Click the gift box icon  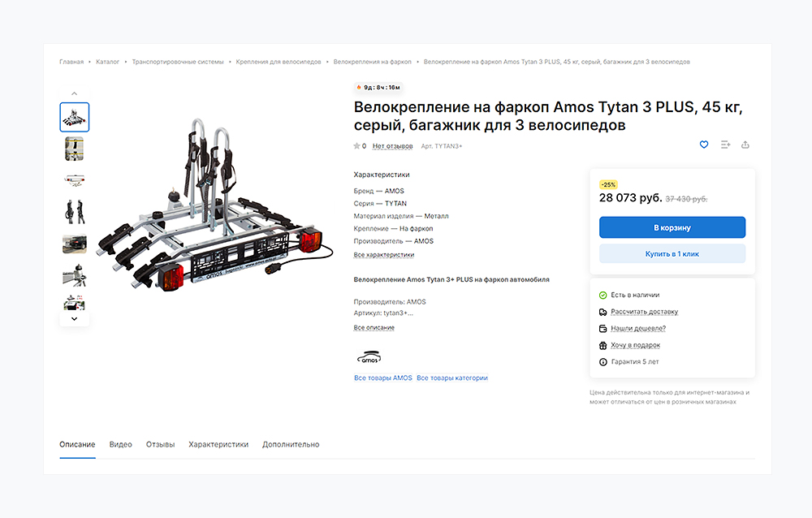(x=603, y=346)
